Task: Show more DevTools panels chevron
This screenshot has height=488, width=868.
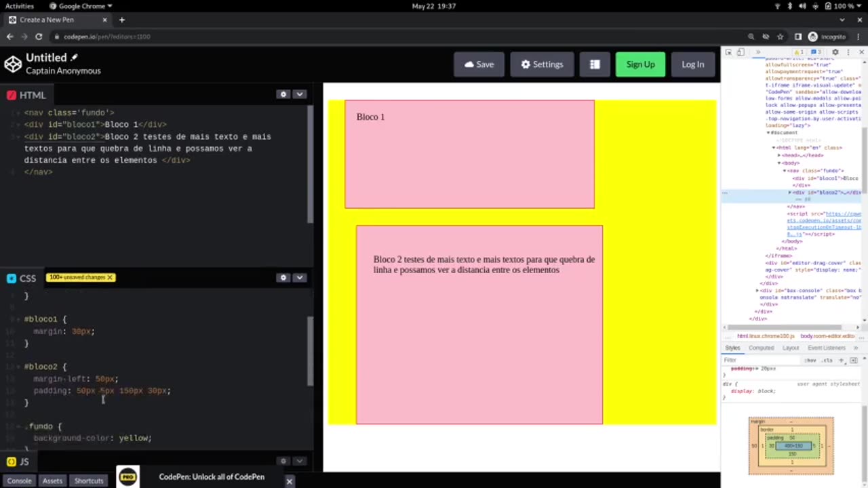Action: coord(757,52)
